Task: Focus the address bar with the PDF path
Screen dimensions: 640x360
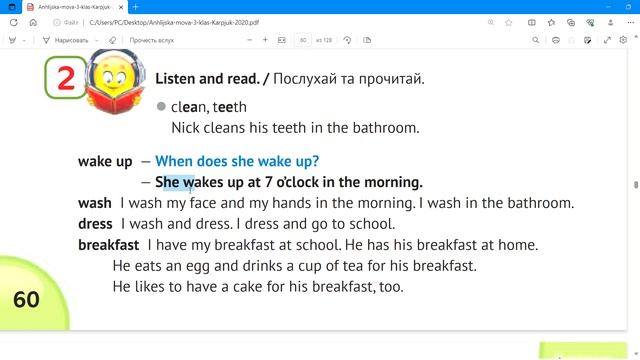Action: coord(174,22)
